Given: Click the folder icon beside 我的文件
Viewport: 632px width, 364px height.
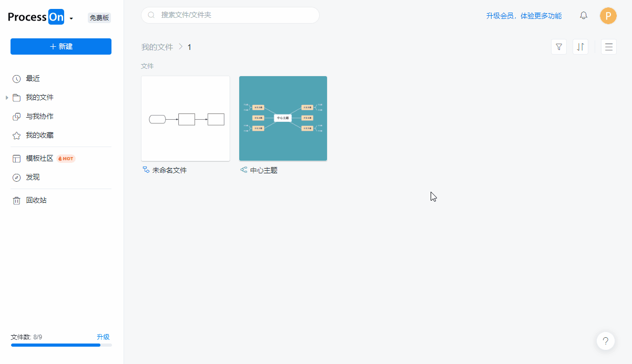Looking at the screenshot, I should point(16,98).
